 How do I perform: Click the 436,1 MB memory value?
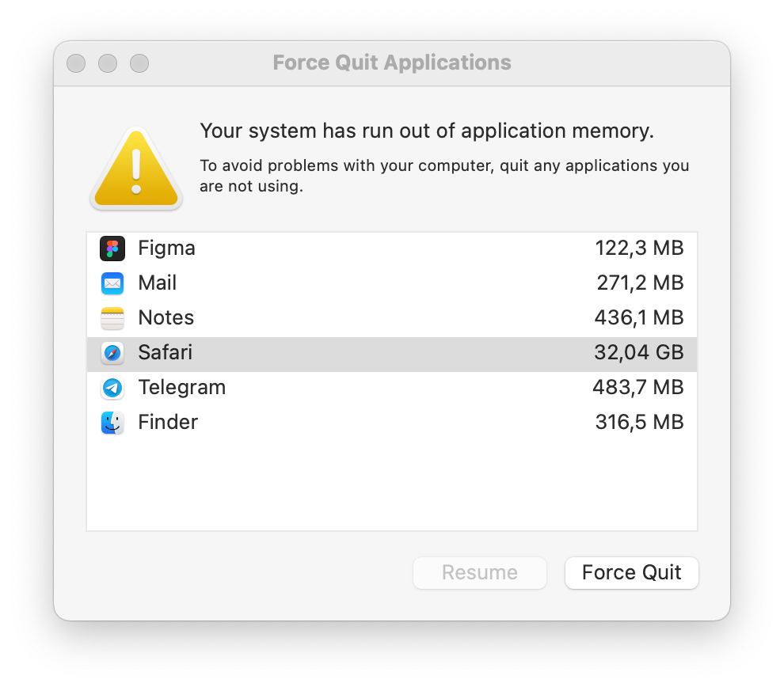pyautogui.click(x=639, y=317)
